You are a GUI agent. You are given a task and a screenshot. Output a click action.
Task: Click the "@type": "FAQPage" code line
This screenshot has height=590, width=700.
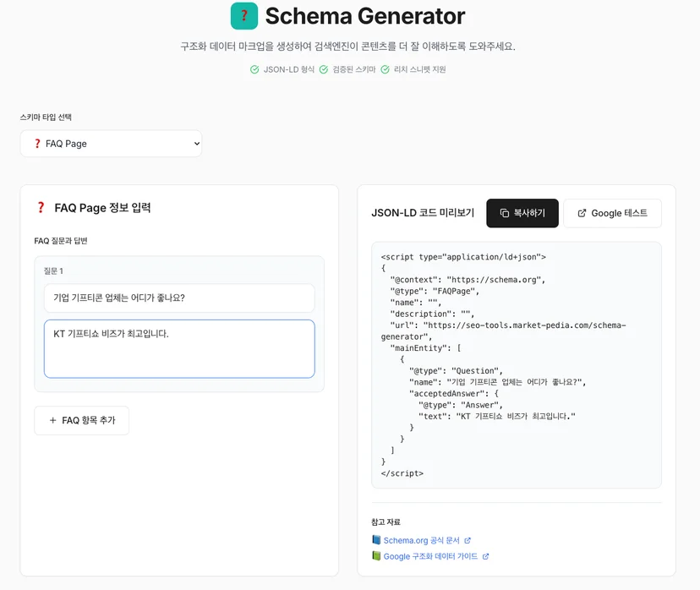tap(435, 291)
